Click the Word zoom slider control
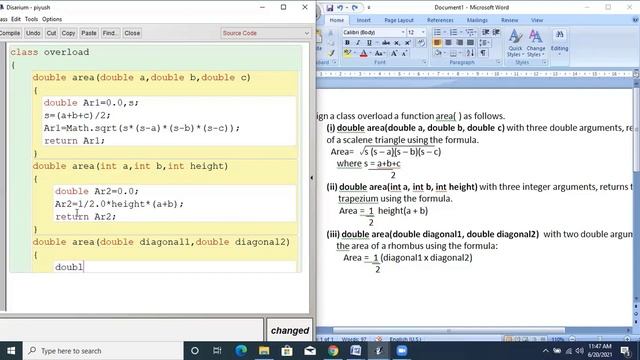 600,339
